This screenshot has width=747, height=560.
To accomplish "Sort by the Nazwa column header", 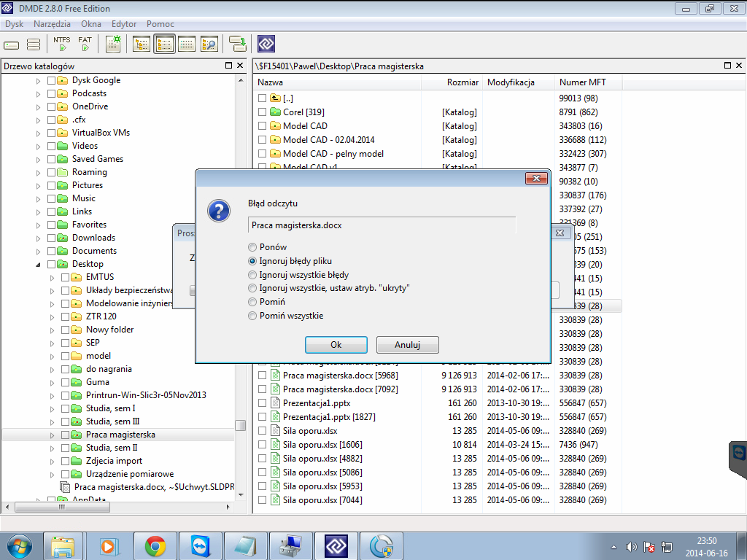I will coord(337,82).
